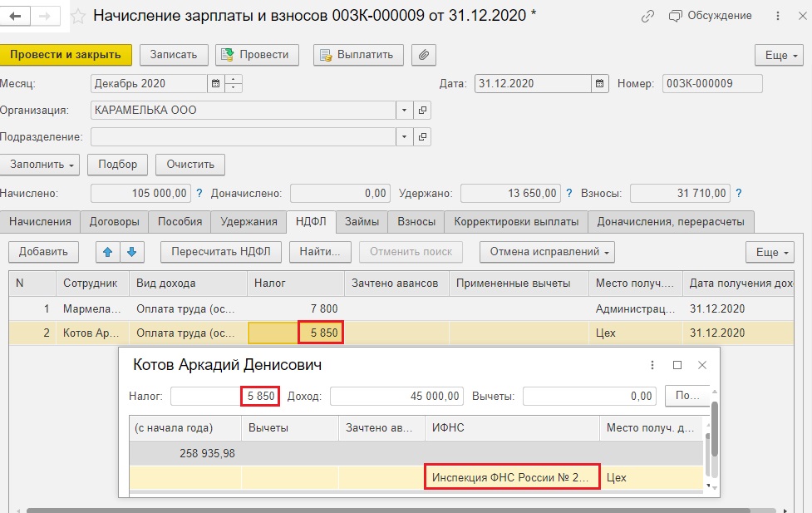812x513 pixels.
Task: Click the Добавить button
Action: (x=43, y=252)
